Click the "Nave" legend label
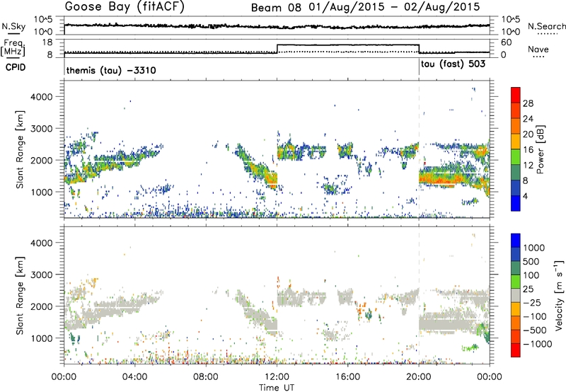The height and width of the screenshot is (392, 566). pyautogui.click(x=538, y=50)
